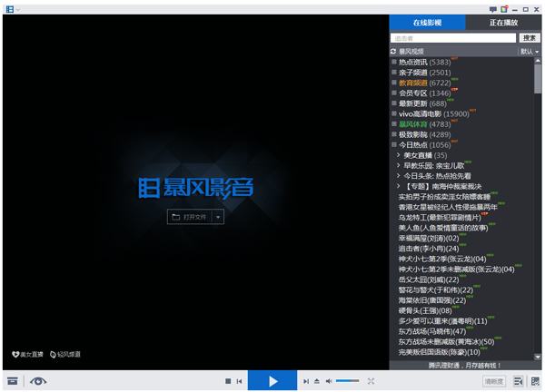Select 美人鱼(人鱼爱情童话的故事) item
Image resolution: width=545 pixels, height=392 pixels.
[x=443, y=228]
